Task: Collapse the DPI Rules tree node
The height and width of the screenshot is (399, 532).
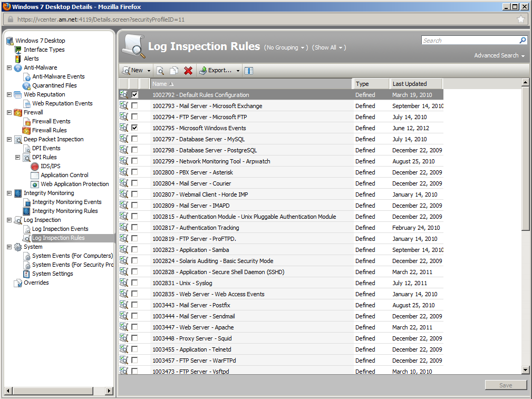Action: [x=17, y=157]
